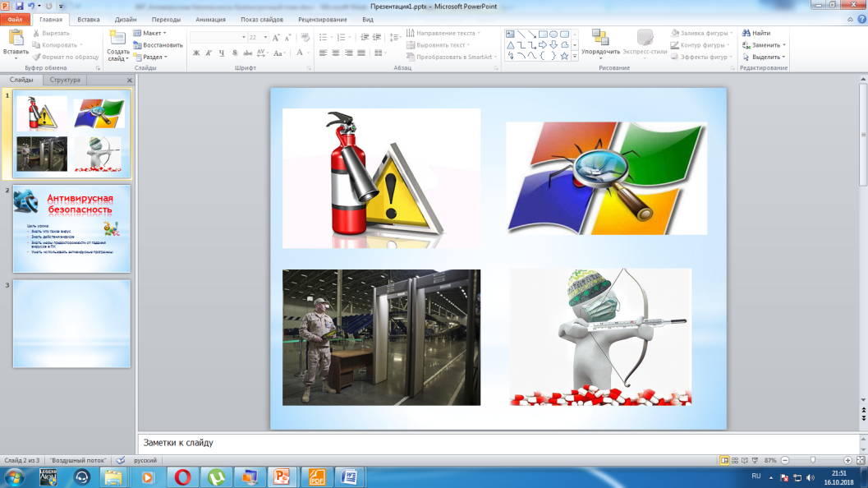Justify the text alignment
Screen dimensions: 868x488
[x=361, y=53]
